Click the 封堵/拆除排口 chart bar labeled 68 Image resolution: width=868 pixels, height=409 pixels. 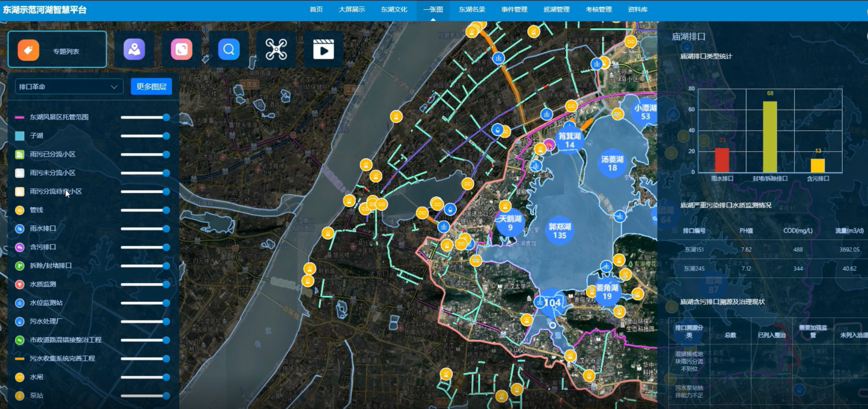click(770, 136)
